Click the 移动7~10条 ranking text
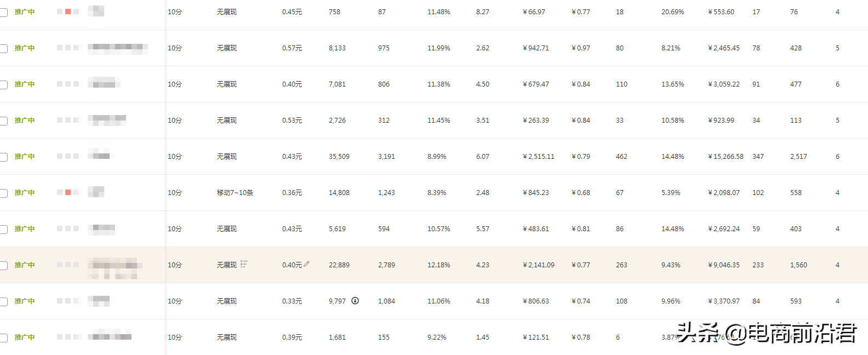The width and height of the screenshot is (868, 355). (x=235, y=193)
